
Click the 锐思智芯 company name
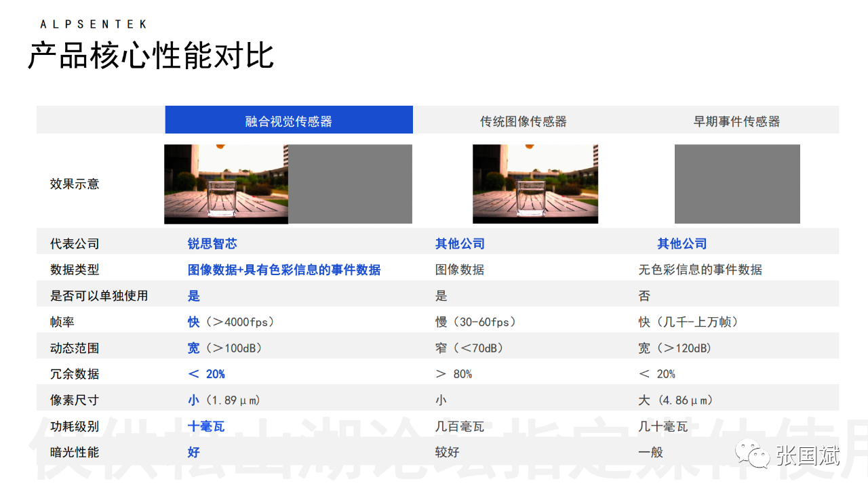pyautogui.click(x=212, y=243)
